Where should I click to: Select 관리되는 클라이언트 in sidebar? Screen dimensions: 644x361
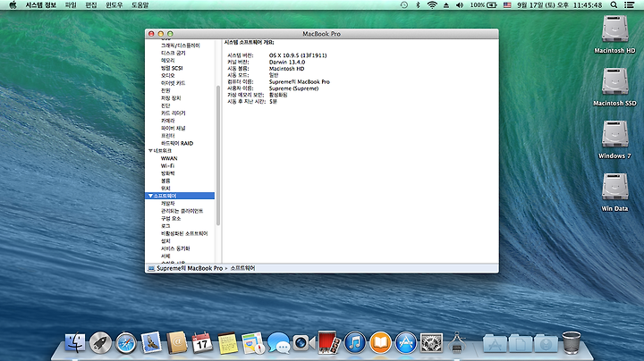[x=182, y=211]
